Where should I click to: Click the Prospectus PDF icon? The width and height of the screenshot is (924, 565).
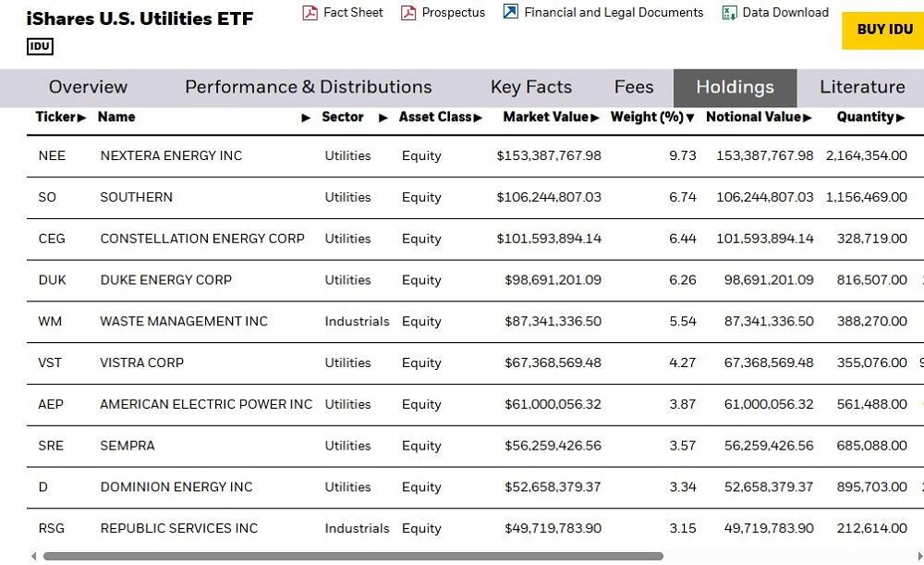pos(407,13)
